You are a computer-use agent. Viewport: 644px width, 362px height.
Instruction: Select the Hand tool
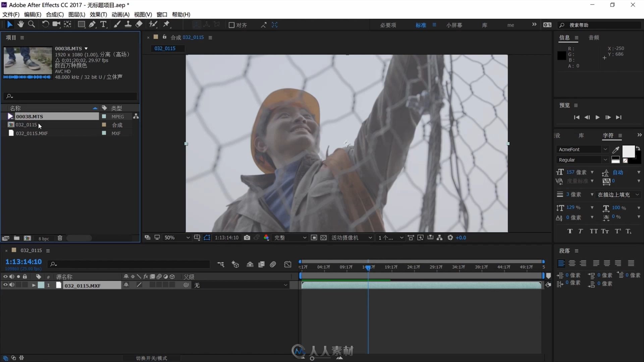click(x=21, y=24)
